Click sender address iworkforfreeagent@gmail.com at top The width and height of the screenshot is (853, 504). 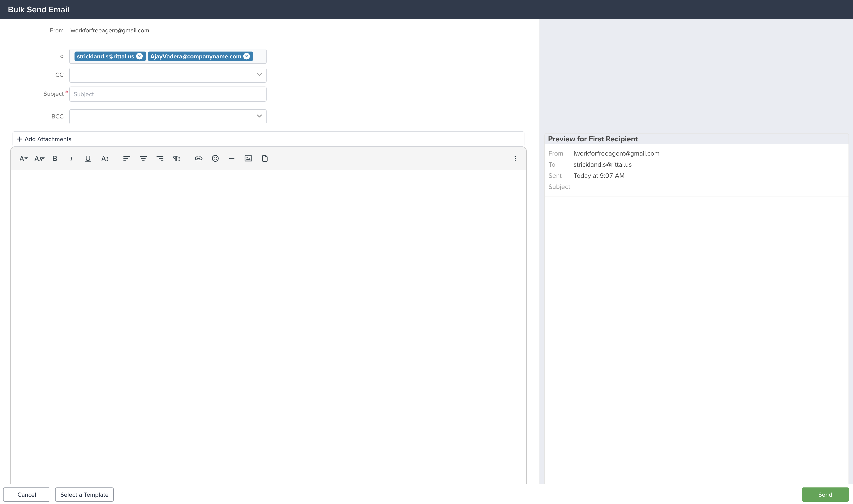pos(109,30)
